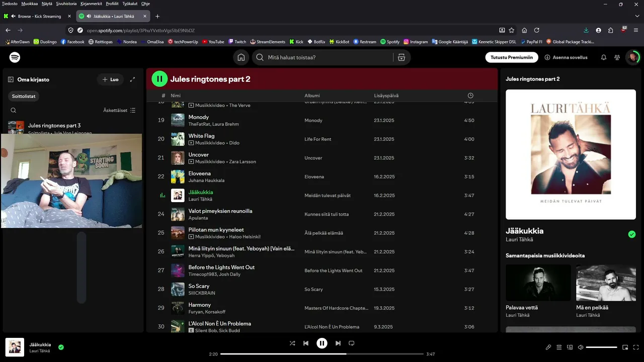Toggle the green saved check in player bar
644x362 pixels.
click(x=61, y=347)
